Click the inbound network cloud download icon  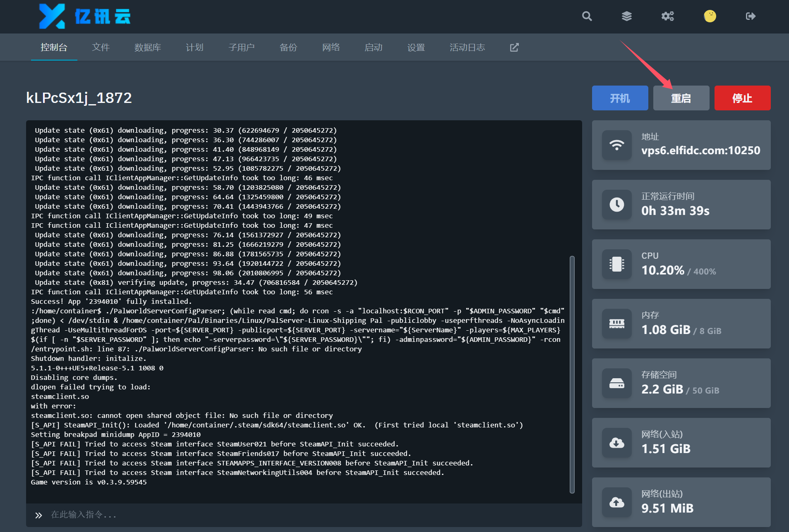coord(616,443)
